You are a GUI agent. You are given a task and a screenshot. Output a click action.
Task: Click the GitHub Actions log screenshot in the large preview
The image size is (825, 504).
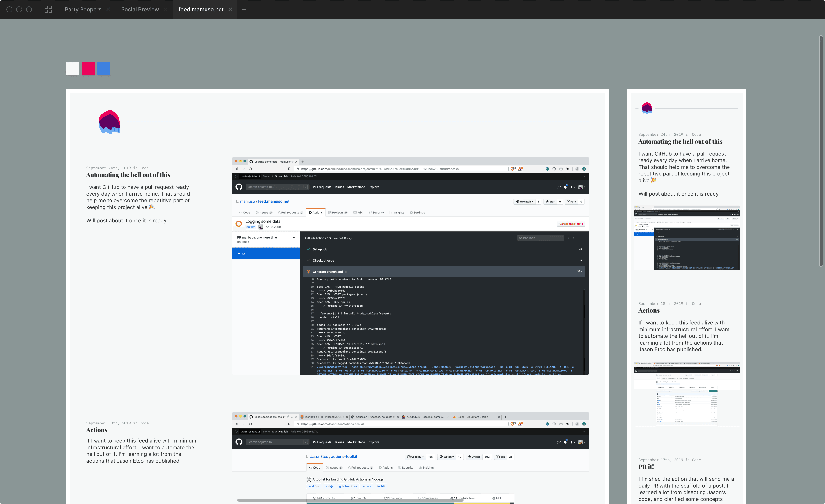(410, 266)
